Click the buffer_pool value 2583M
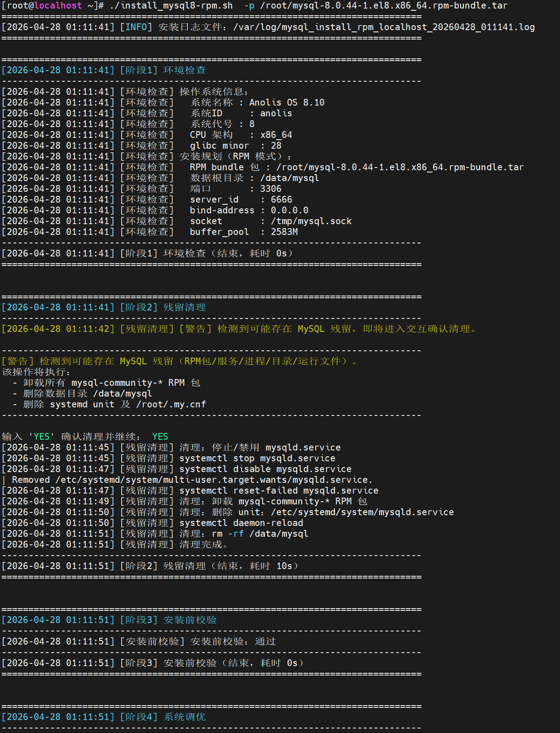Viewport: 560px width, 733px height. click(284, 232)
